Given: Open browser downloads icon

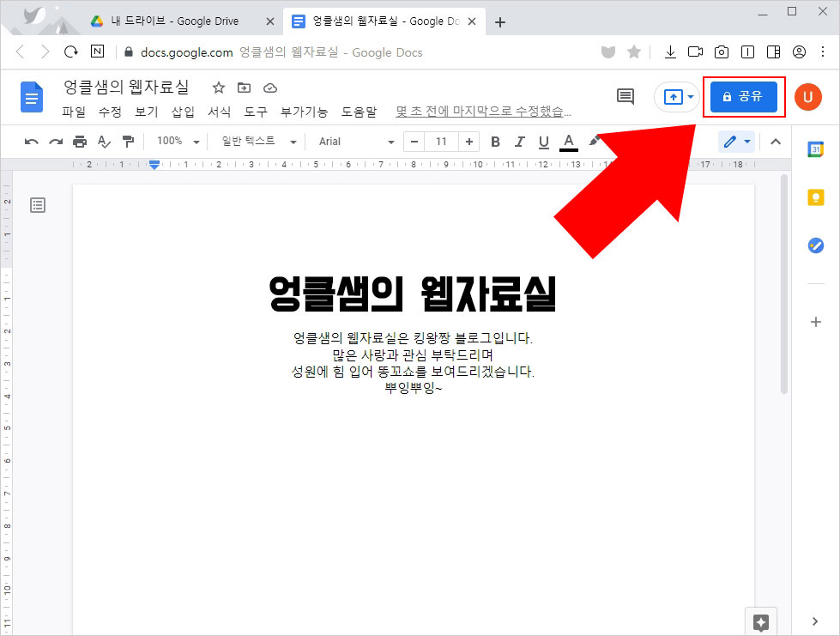Looking at the screenshot, I should 669,52.
